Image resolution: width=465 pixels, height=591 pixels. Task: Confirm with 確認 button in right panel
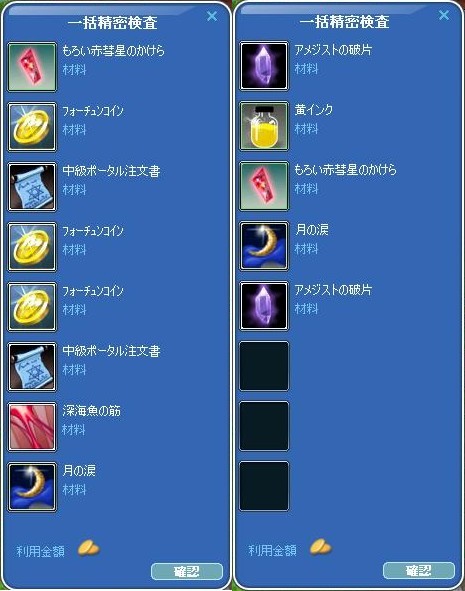(419, 570)
